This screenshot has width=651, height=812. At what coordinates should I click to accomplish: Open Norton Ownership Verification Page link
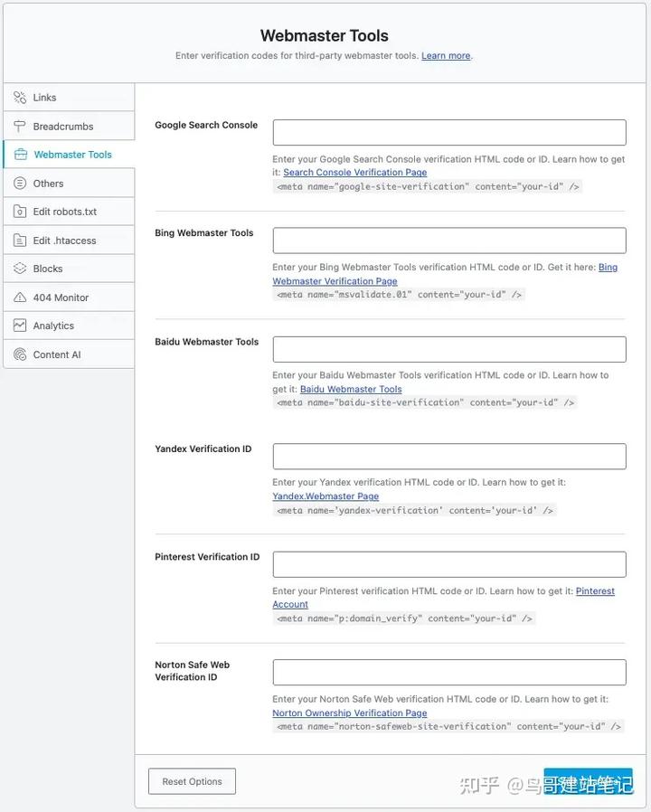(x=350, y=713)
